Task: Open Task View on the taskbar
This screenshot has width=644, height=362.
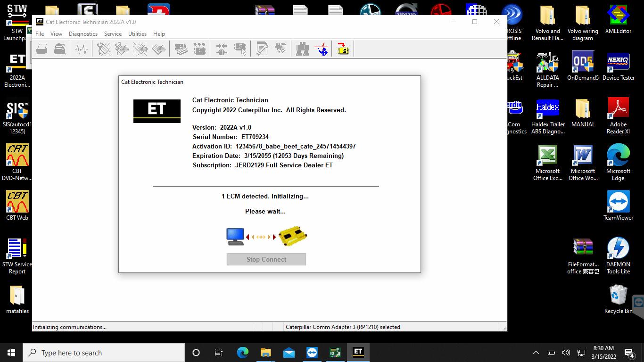Action: tap(219, 353)
